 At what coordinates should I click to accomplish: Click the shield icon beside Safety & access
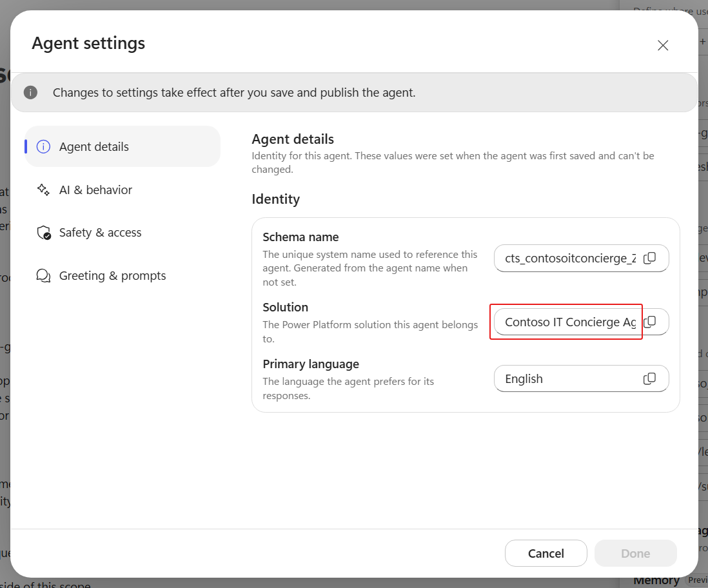44,233
